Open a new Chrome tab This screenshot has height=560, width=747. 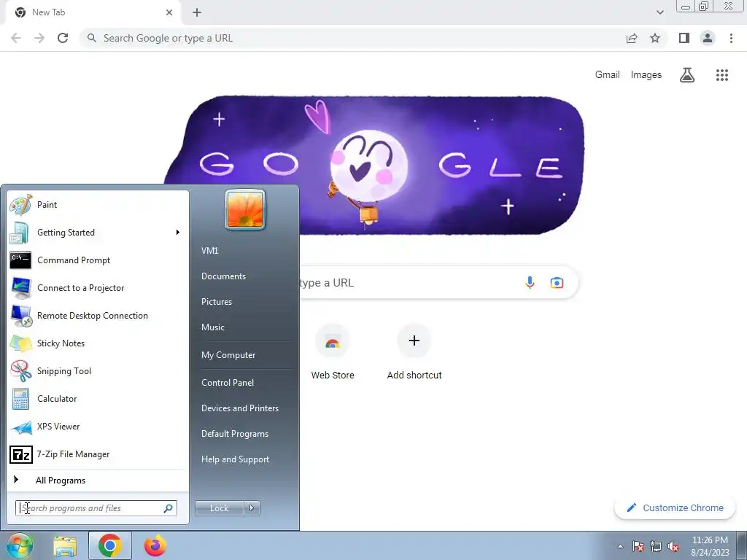click(x=197, y=12)
